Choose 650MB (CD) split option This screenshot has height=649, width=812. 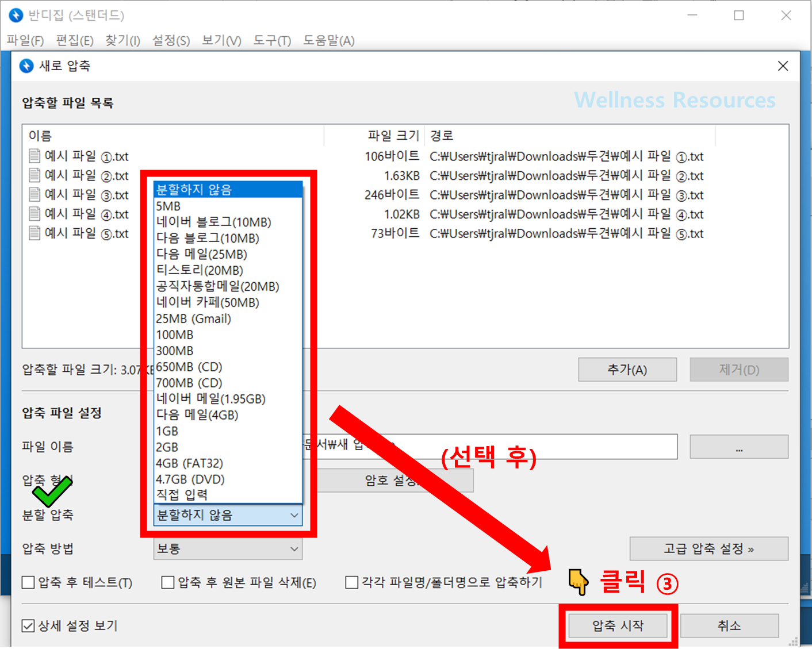tap(228, 367)
